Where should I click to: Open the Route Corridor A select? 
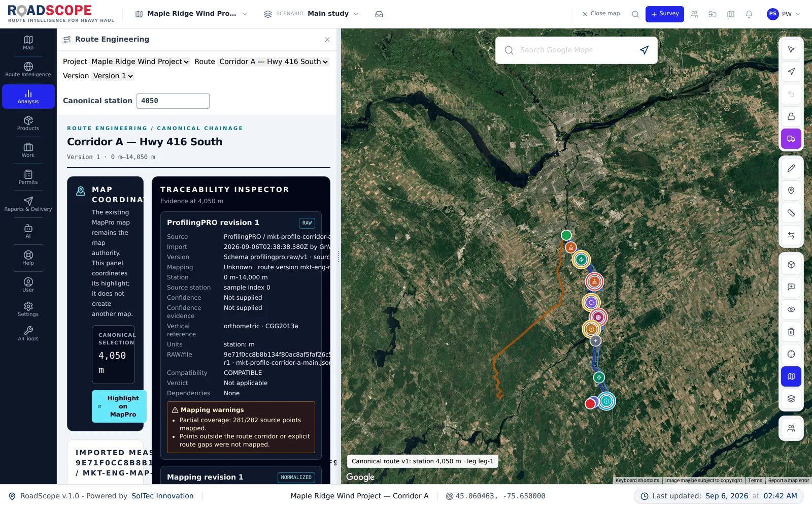click(274, 61)
